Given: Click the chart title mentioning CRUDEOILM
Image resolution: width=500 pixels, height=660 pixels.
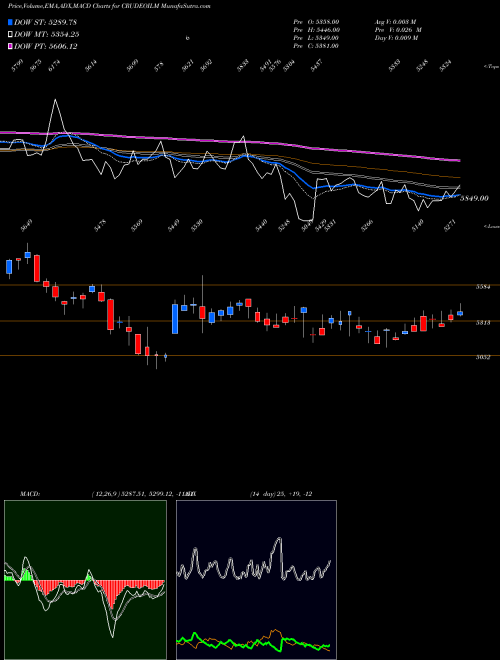Looking at the screenshot, I should [109, 6].
